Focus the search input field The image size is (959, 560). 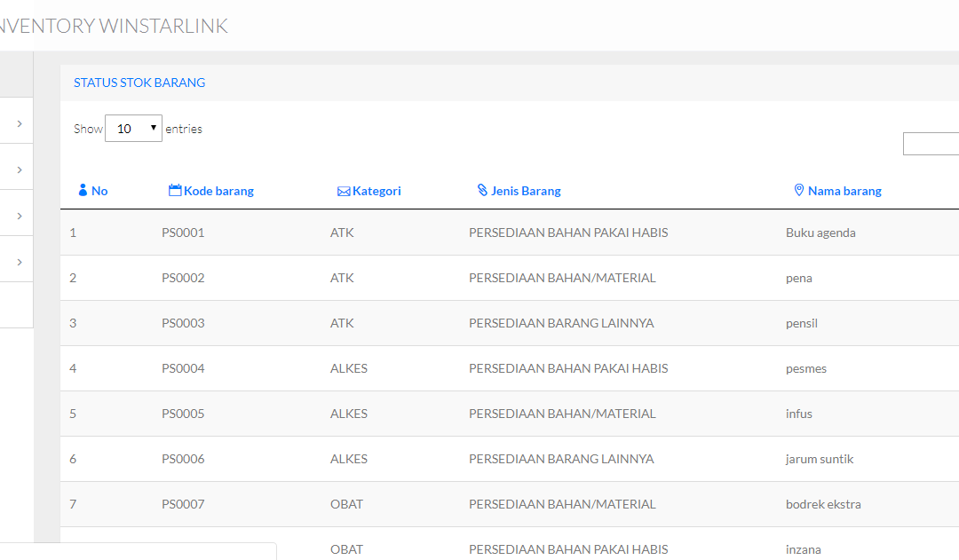tap(931, 144)
